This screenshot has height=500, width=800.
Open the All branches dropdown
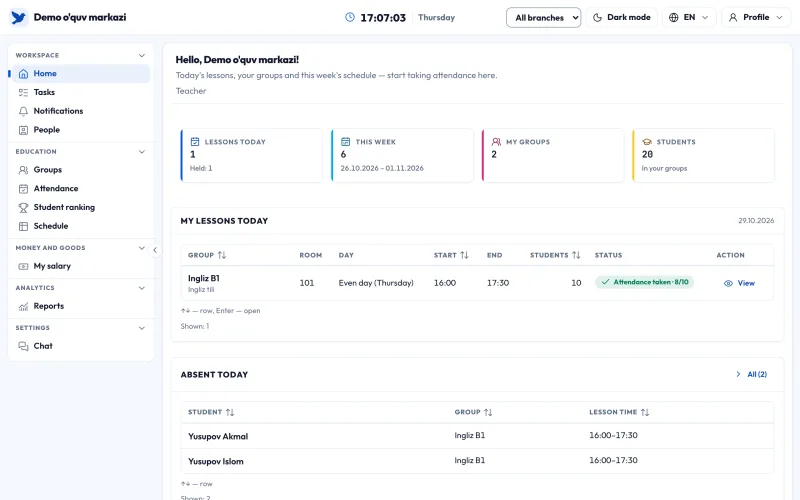(x=543, y=17)
